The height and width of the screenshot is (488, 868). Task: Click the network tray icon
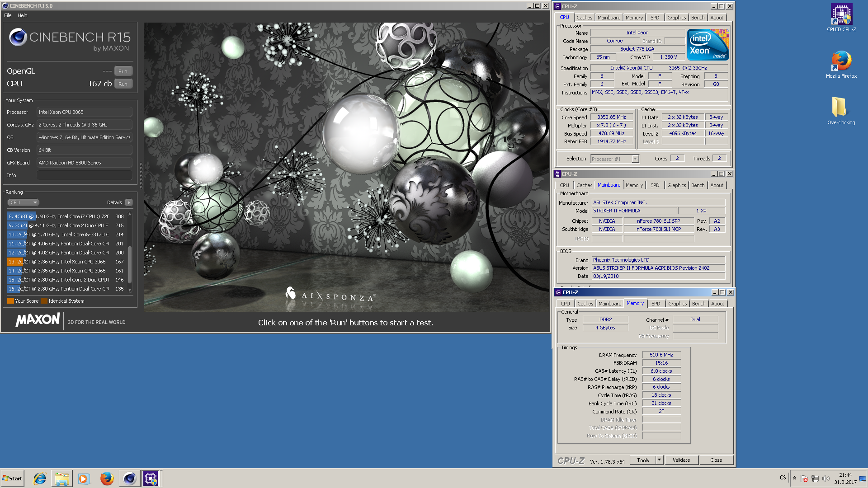pos(815,479)
